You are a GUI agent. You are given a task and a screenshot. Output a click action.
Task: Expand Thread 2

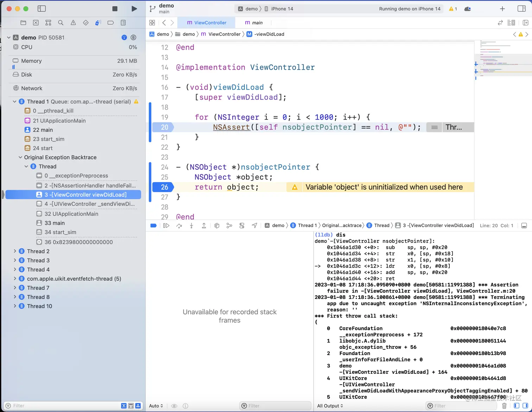(15, 251)
